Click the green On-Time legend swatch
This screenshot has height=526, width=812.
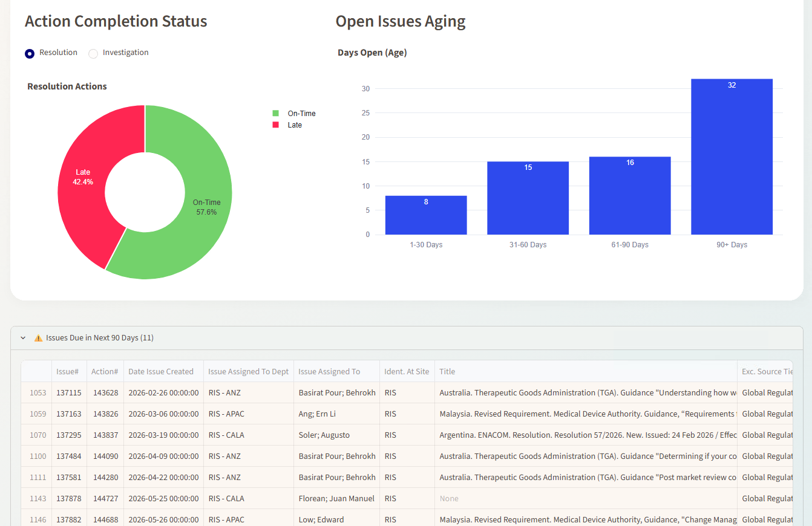tap(276, 113)
